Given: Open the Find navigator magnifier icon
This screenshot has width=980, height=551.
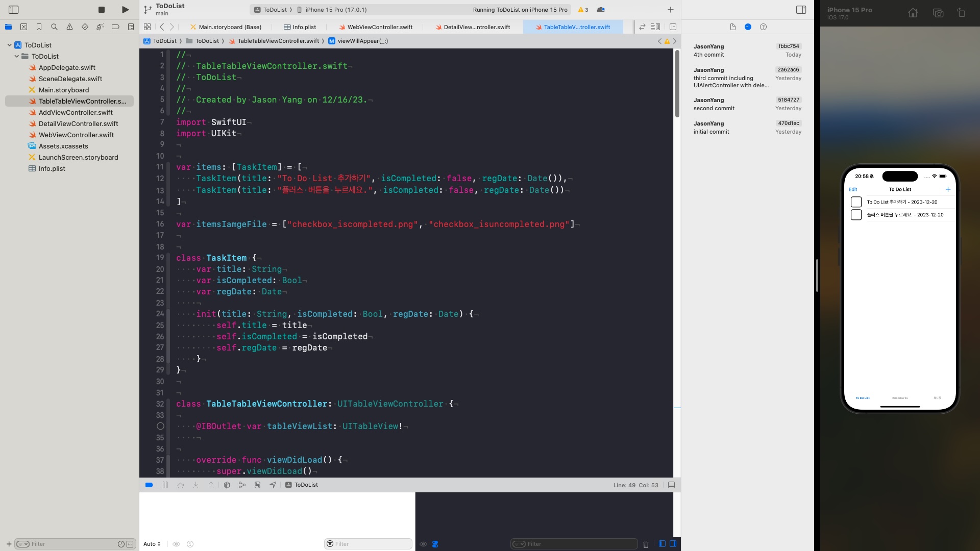Looking at the screenshot, I should [x=54, y=27].
